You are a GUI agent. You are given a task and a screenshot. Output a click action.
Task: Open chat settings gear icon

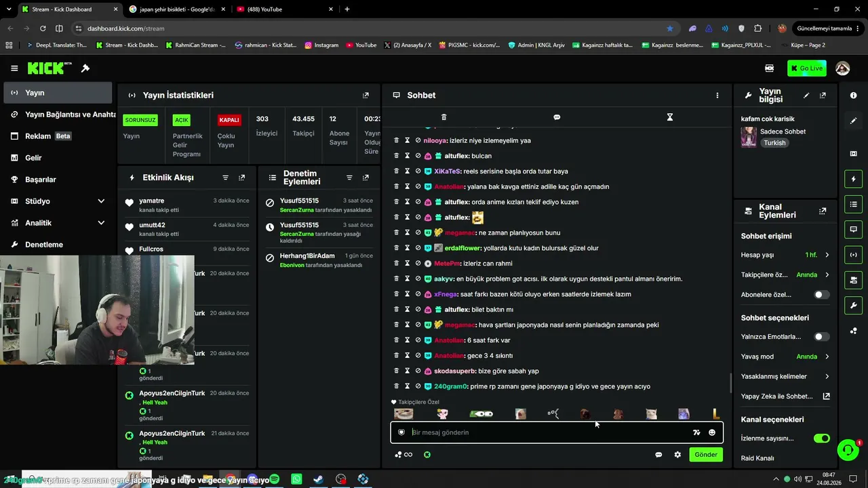pyautogui.click(x=677, y=455)
